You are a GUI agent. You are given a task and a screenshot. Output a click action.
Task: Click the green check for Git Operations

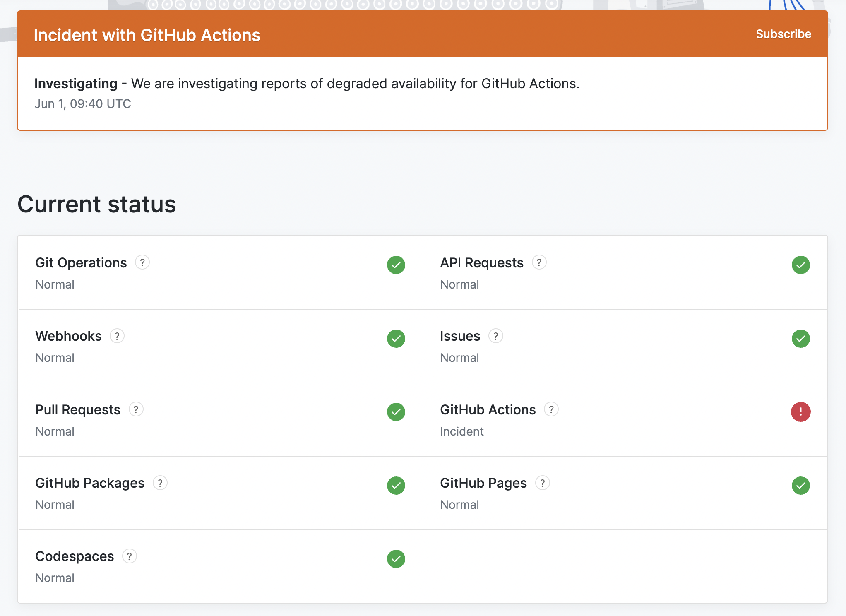(x=396, y=265)
